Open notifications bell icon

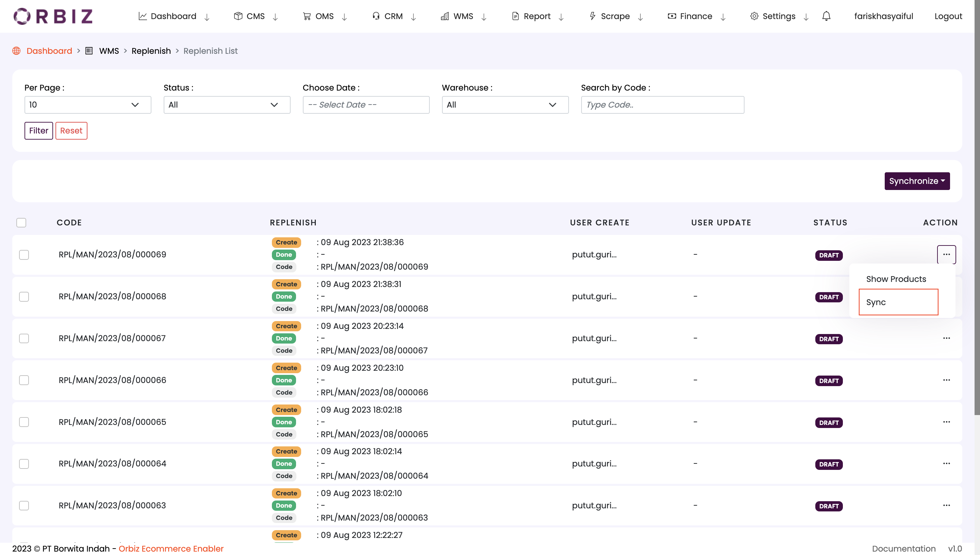(826, 16)
